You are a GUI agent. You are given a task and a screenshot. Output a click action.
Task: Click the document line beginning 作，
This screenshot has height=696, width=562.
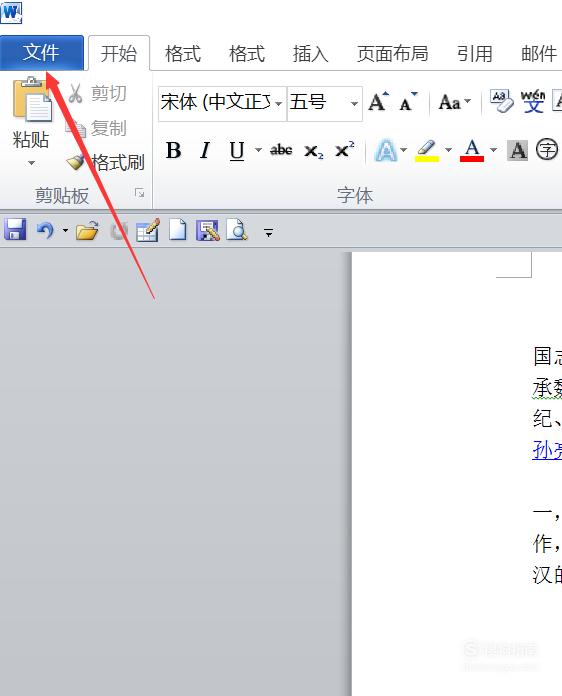(x=547, y=544)
